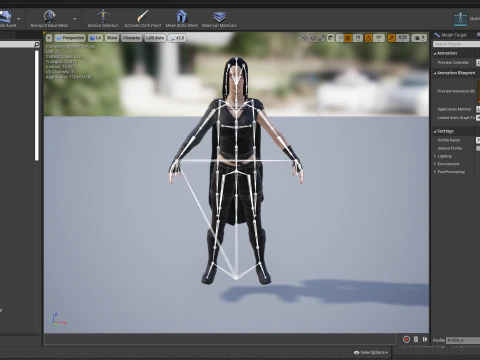
Task: Open rotation snap angle 10° dropdown
Action: (x=379, y=38)
